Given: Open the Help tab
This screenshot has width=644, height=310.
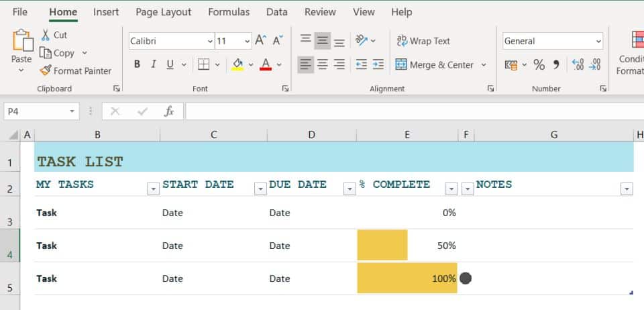Looking at the screenshot, I should (x=402, y=12).
